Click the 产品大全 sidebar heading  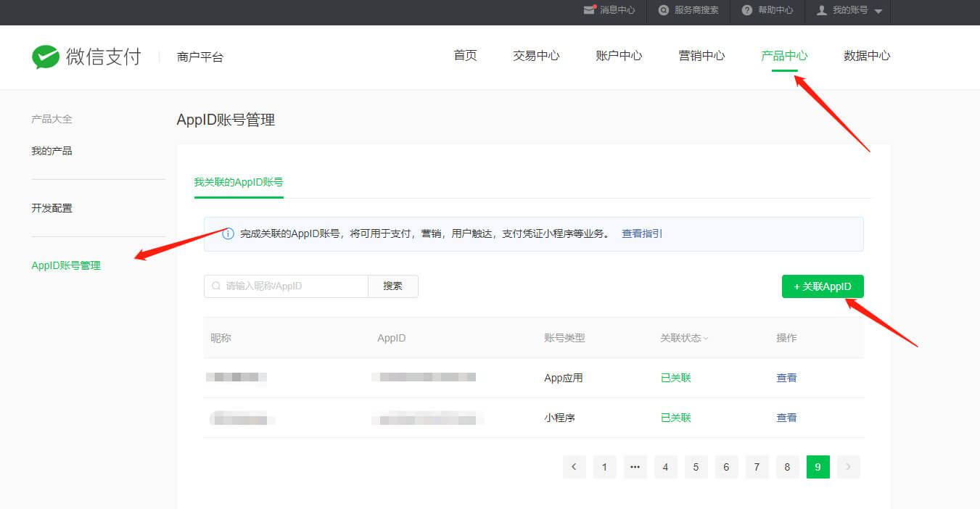52,119
